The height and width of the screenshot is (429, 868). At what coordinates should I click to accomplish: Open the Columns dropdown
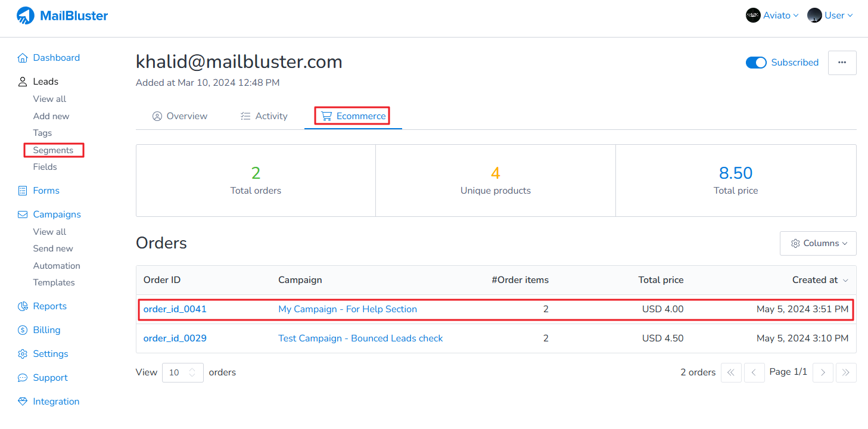point(818,243)
